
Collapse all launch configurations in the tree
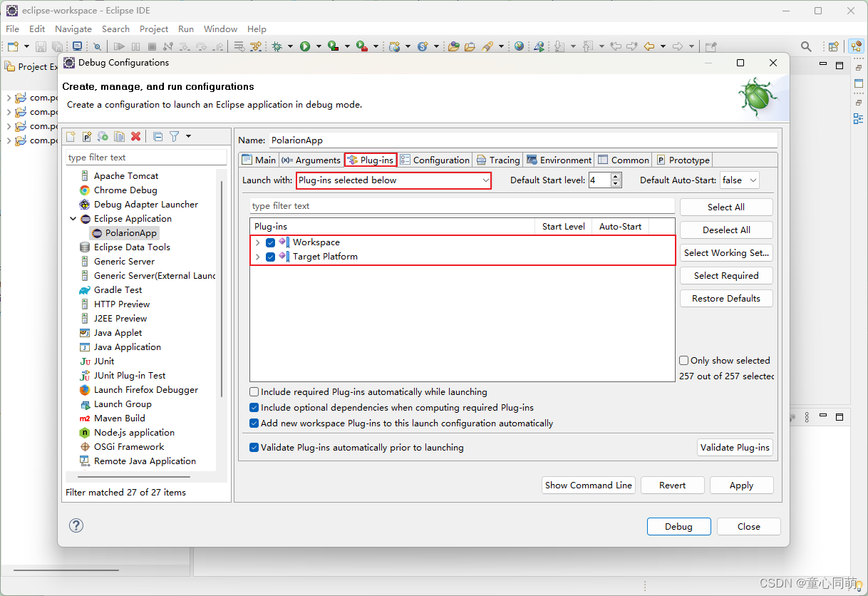tap(158, 136)
